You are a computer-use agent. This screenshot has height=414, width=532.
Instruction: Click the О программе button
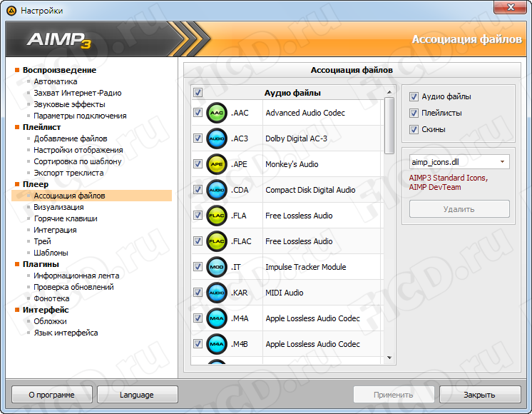pyautogui.click(x=52, y=395)
